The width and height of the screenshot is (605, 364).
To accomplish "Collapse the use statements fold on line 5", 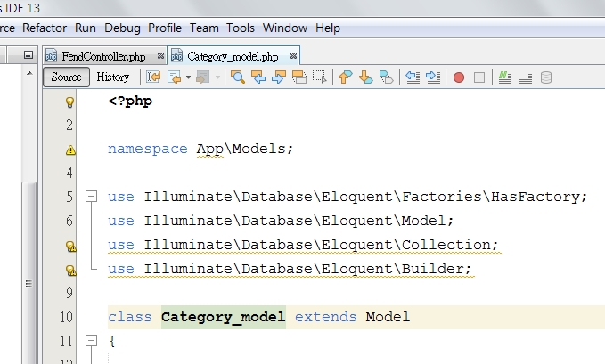I will (91, 197).
